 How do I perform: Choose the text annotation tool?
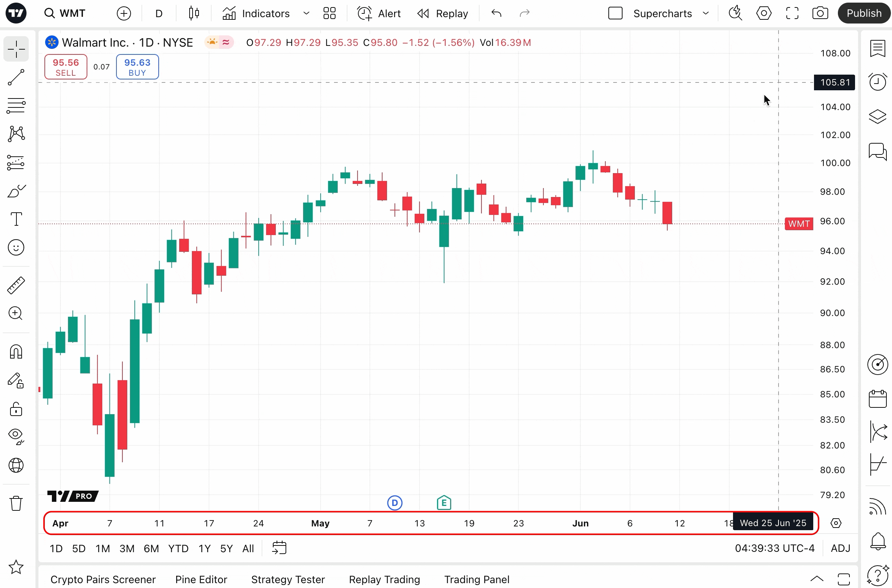coord(16,219)
